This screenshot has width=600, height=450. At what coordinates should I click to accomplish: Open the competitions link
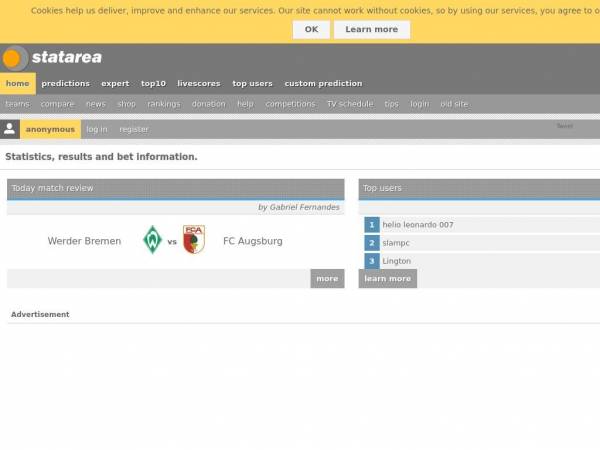pos(290,104)
